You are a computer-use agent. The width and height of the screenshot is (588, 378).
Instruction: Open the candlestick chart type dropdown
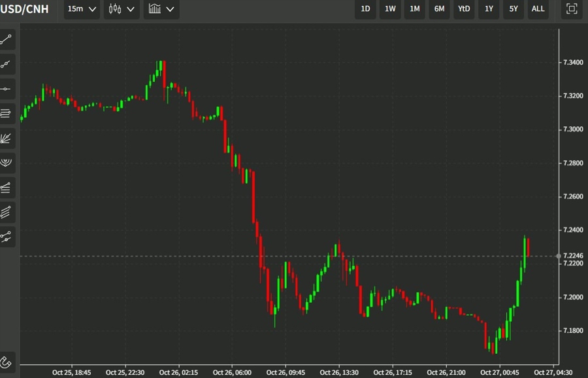point(122,9)
